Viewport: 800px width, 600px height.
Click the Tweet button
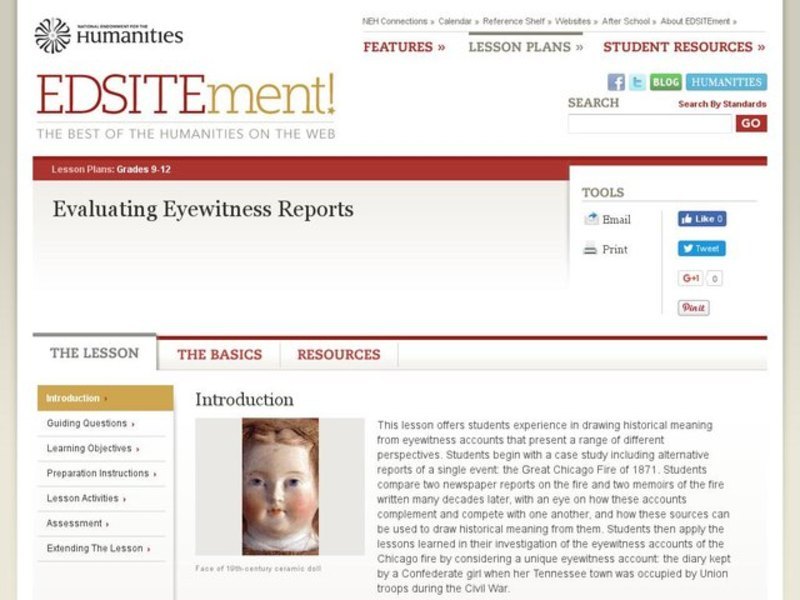[x=702, y=248]
